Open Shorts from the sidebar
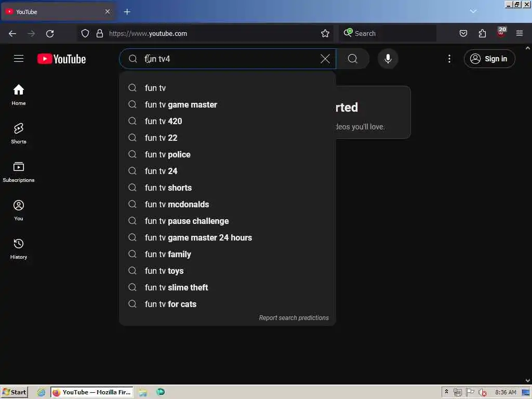The image size is (532, 399). click(19, 134)
